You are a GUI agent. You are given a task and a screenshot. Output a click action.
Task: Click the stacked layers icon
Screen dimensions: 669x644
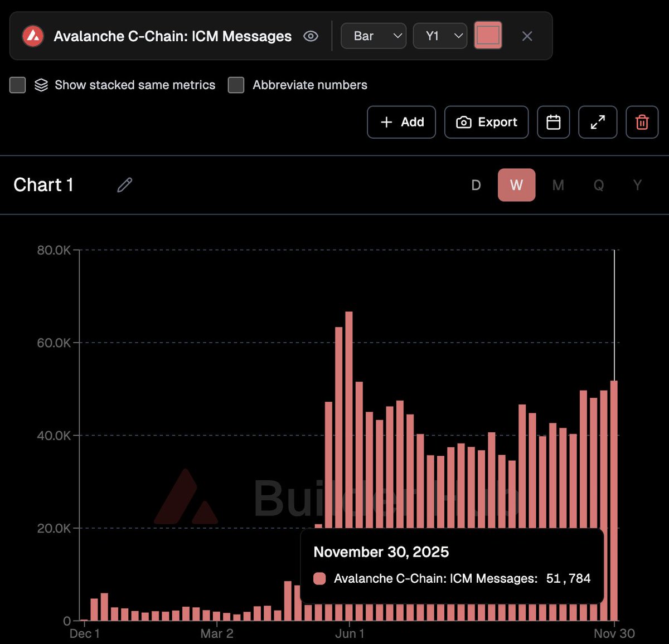41,85
